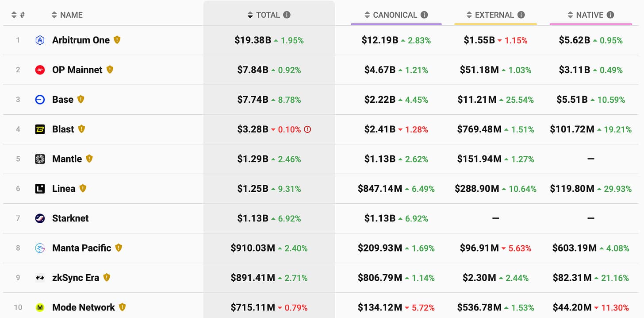
Task: Sort the table by rank number column
Action: (x=18, y=15)
